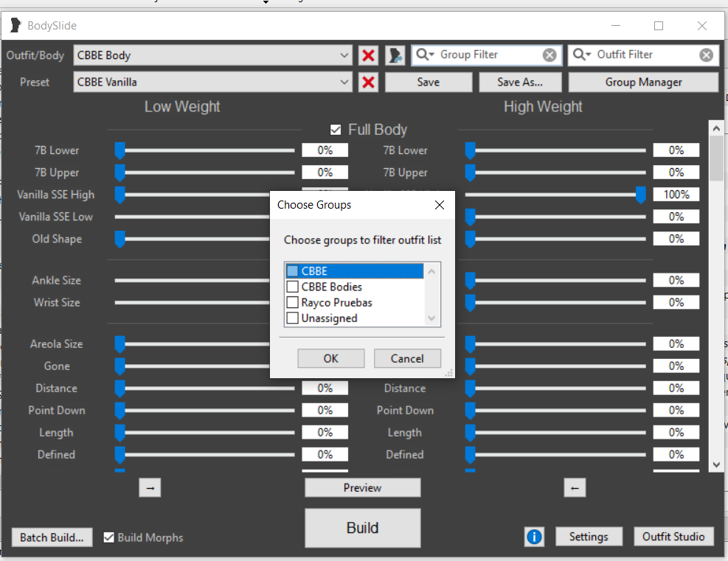Check the CBBE Bodies group

coord(292,287)
